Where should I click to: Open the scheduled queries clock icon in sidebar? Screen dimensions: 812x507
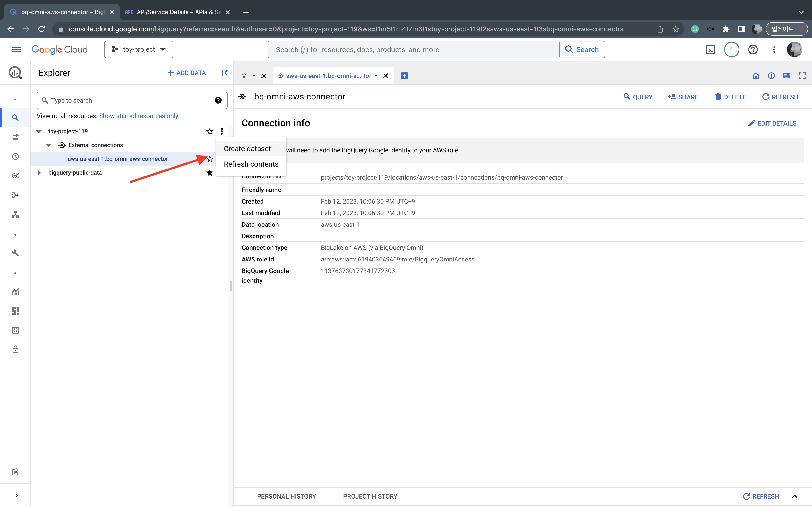point(15,157)
